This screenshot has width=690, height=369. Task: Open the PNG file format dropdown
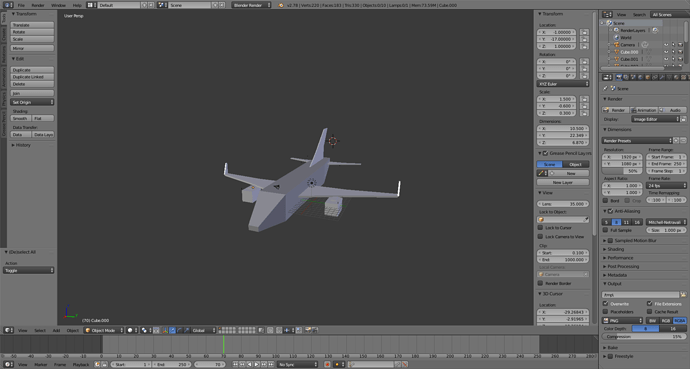622,321
